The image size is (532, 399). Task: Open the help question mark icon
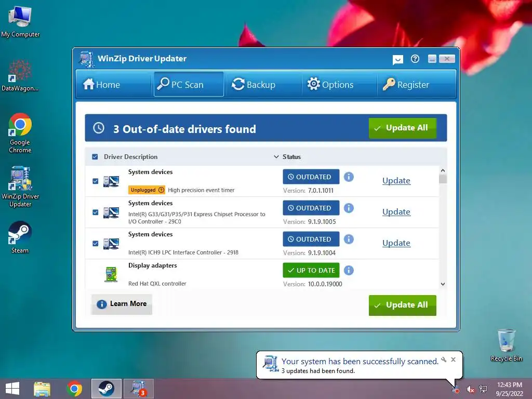[415, 59]
